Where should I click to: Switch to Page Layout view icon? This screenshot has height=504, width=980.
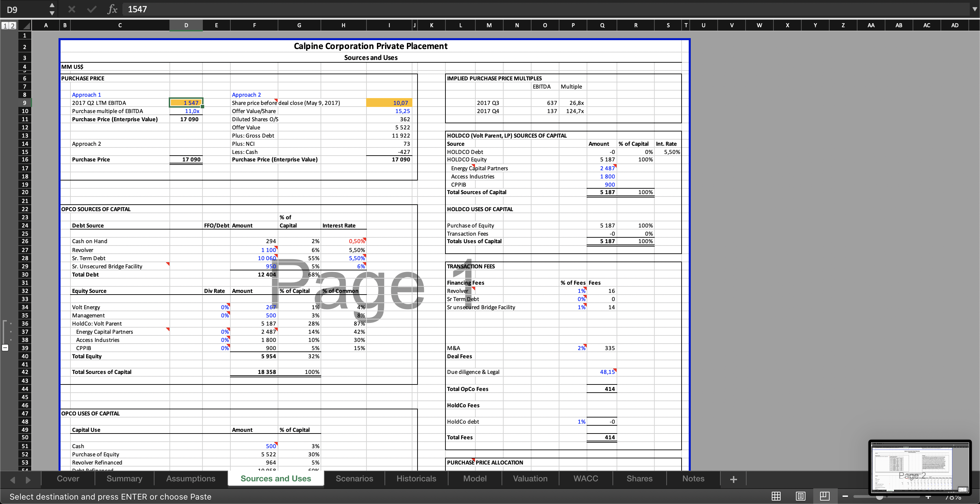click(800, 496)
